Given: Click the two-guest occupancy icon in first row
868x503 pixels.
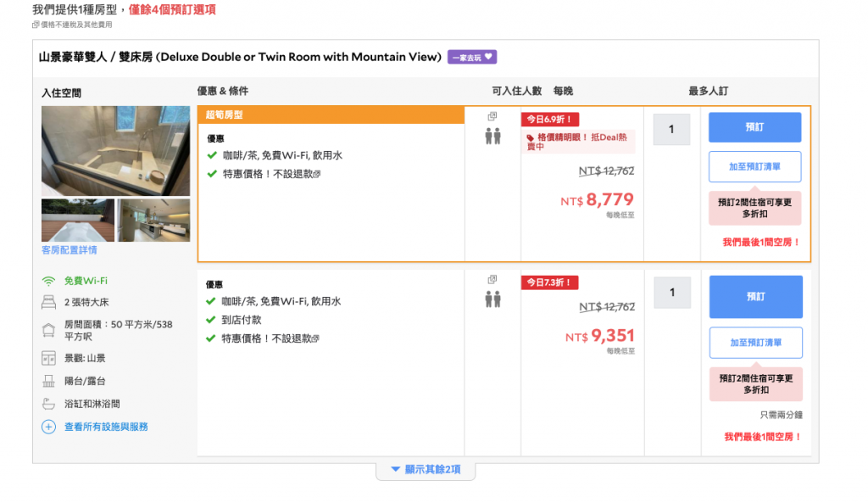Looking at the screenshot, I should coord(492,136).
